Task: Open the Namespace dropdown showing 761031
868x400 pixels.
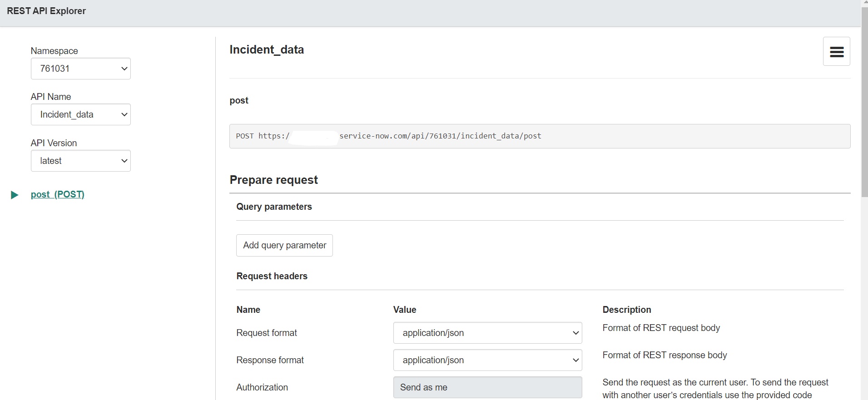Action: [x=81, y=69]
